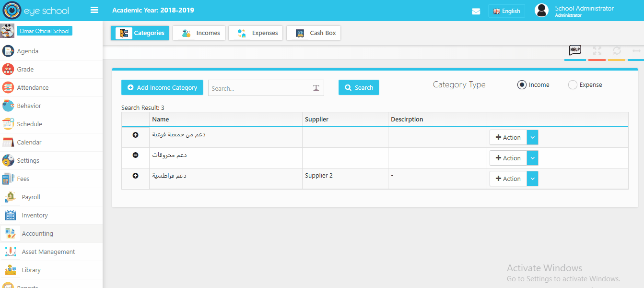Image resolution: width=644 pixels, height=288 pixels.
Task: Click the دعم قراطسية name cell
Action: tap(226, 179)
